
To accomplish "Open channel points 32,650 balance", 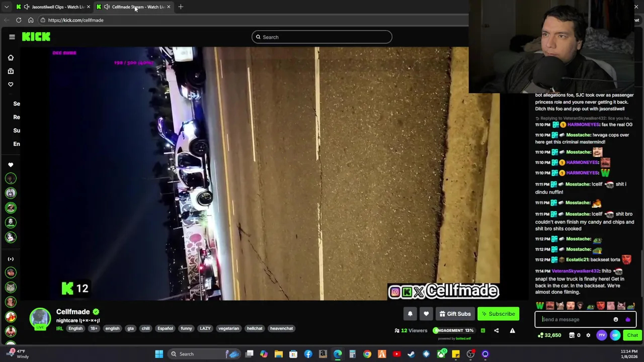I will click(x=549, y=335).
